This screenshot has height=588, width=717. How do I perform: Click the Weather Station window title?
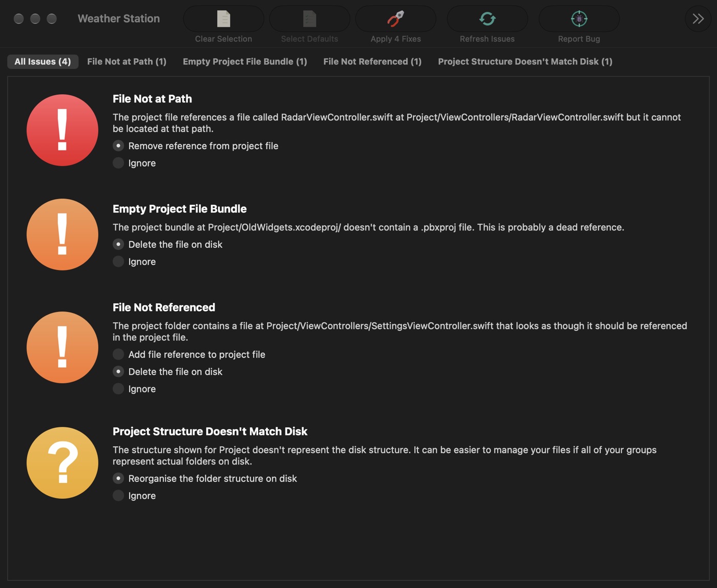click(x=119, y=18)
